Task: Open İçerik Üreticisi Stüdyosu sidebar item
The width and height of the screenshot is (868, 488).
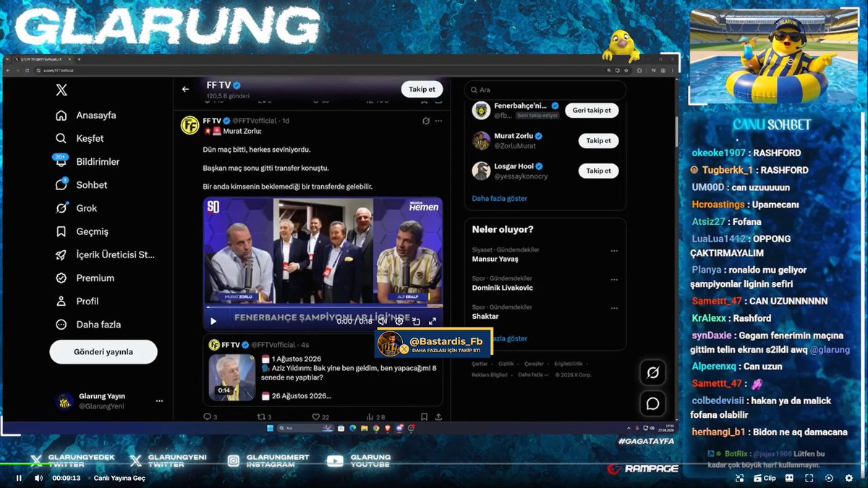Action: pyautogui.click(x=106, y=254)
